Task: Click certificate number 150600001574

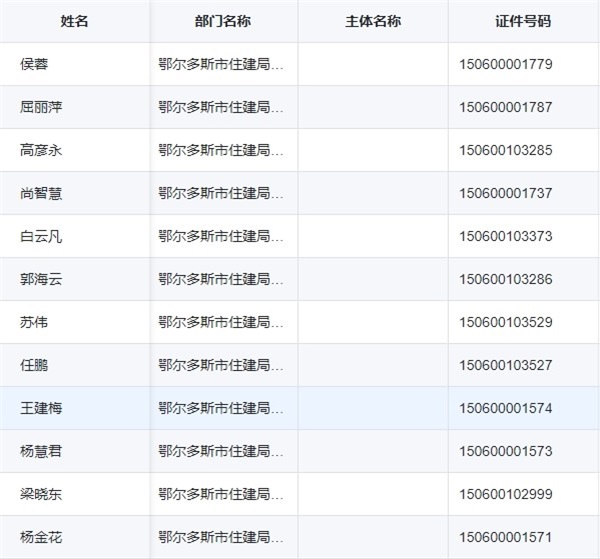Action: 505,408
